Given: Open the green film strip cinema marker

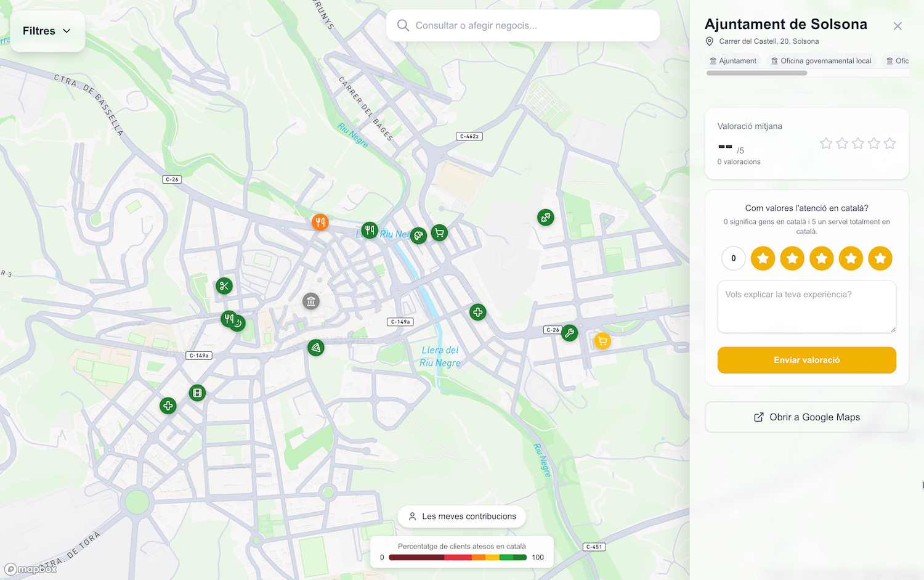Looking at the screenshot, I should 197,393.
